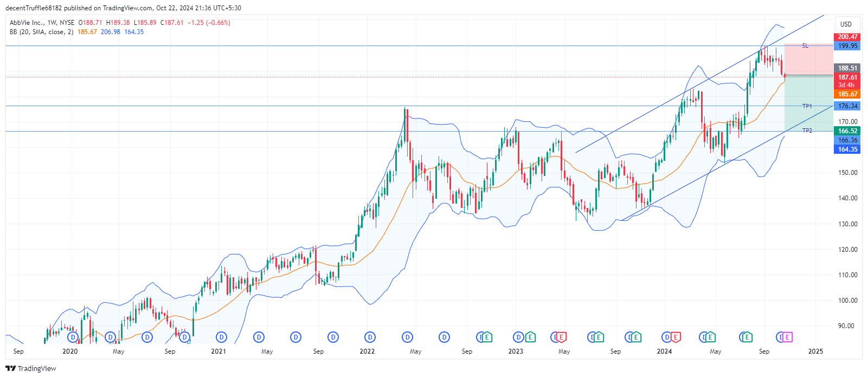Click the 3d 4h bar countdown label

pyautogui.click(x=846, y=85)
